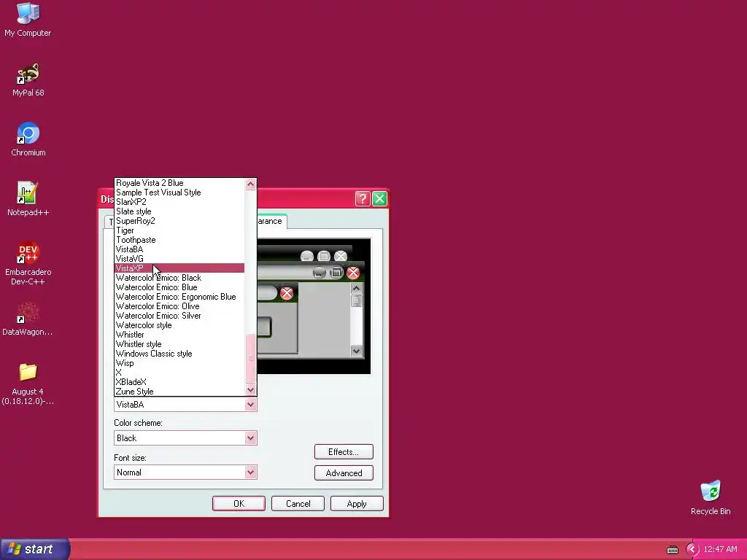Select SuperRoy2 visual style

(179, 221)
